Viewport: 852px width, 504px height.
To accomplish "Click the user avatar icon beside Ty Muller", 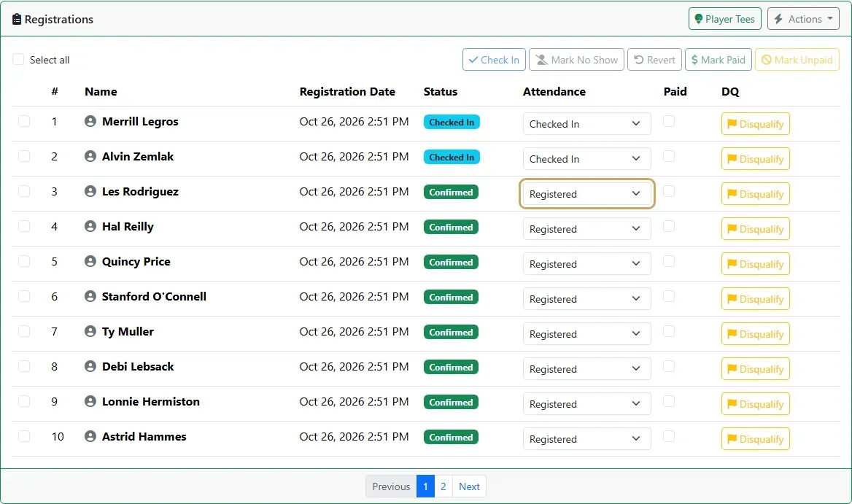I will click(90, 331).
